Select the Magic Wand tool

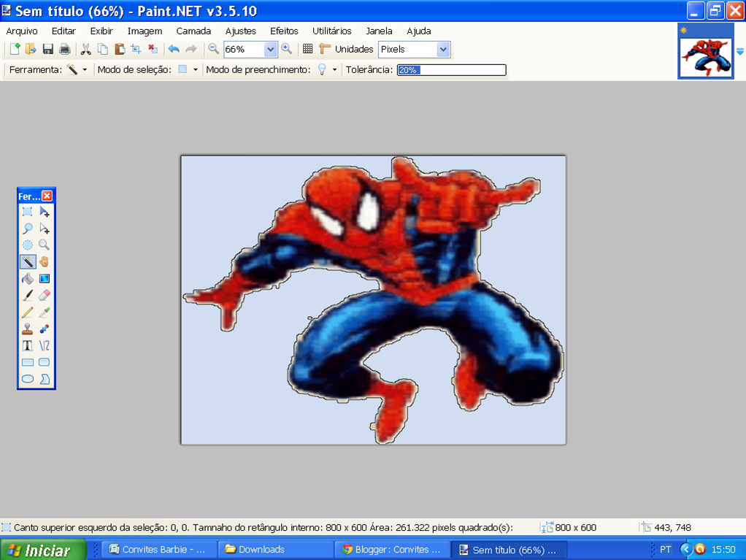[x=28, y=261]
